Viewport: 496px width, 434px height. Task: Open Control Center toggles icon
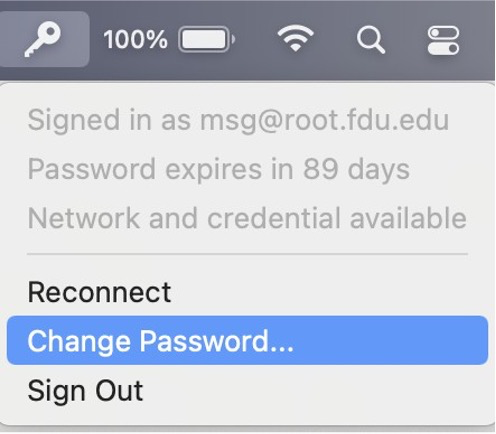(443, 40)
